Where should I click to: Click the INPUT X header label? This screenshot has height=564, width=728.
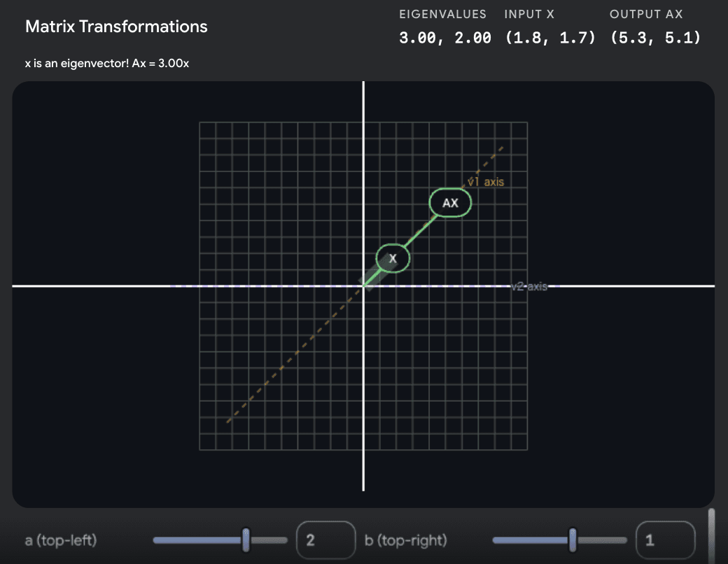(x=529, y=15)
